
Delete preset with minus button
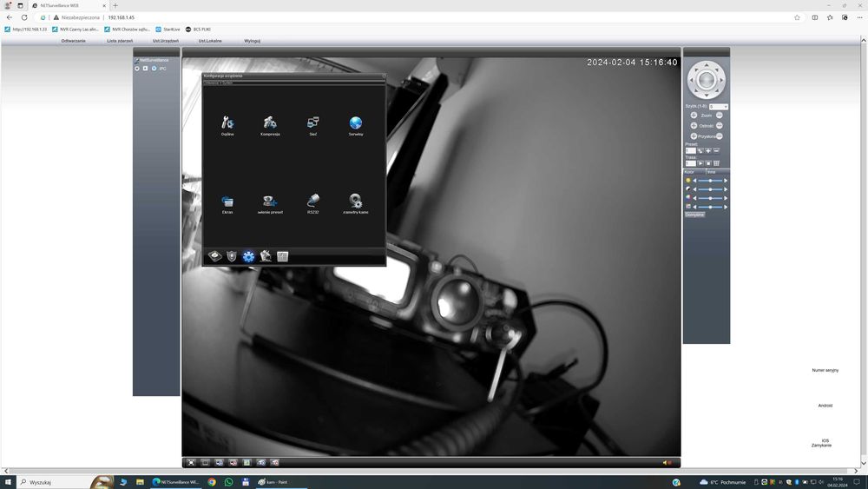click(716, 150)
